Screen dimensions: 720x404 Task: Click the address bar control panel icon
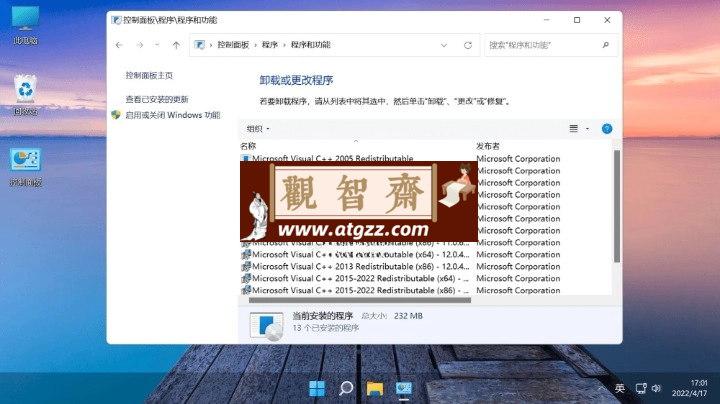[x=199, y=45]
